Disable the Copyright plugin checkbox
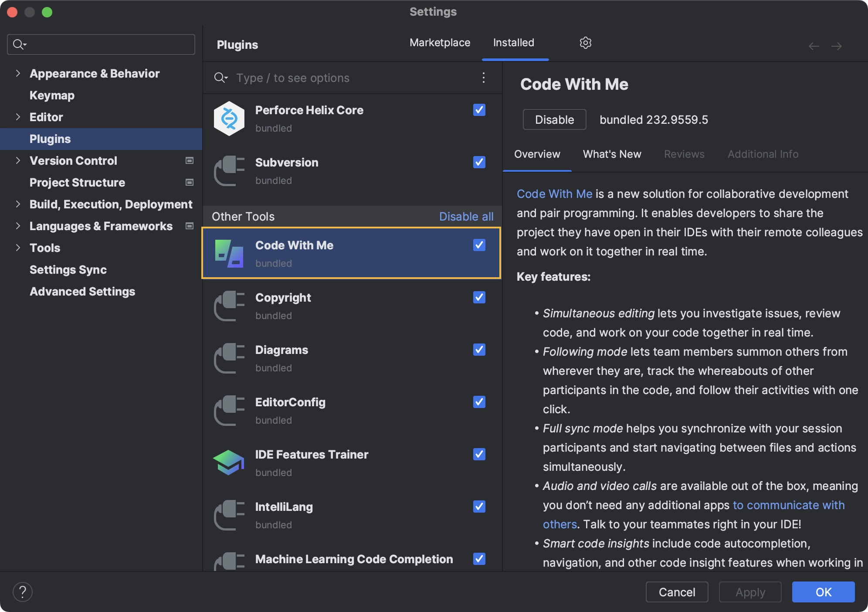The image size is (868, 612). (479, 297)
